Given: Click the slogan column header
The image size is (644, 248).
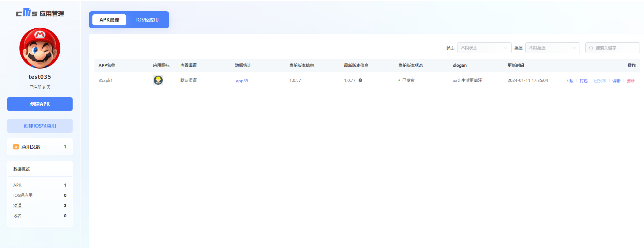Looking at the screenshot, I should click(460, 65).
